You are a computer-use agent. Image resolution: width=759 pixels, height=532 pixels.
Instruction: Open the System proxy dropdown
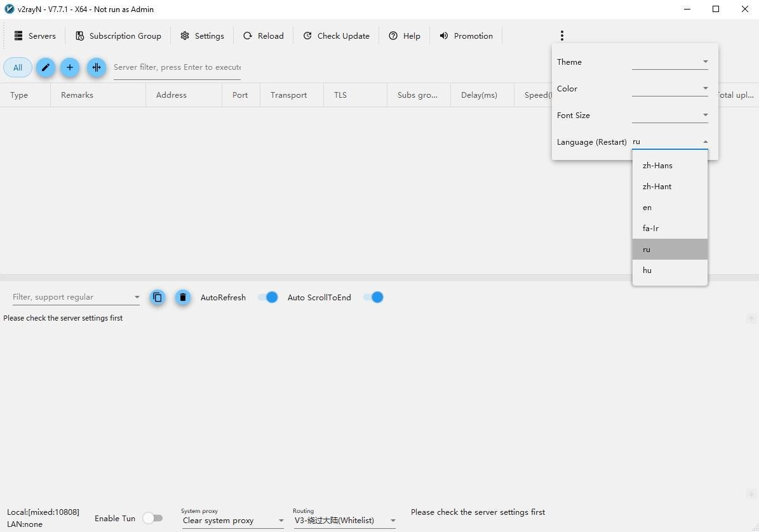(x=233, y=521)
